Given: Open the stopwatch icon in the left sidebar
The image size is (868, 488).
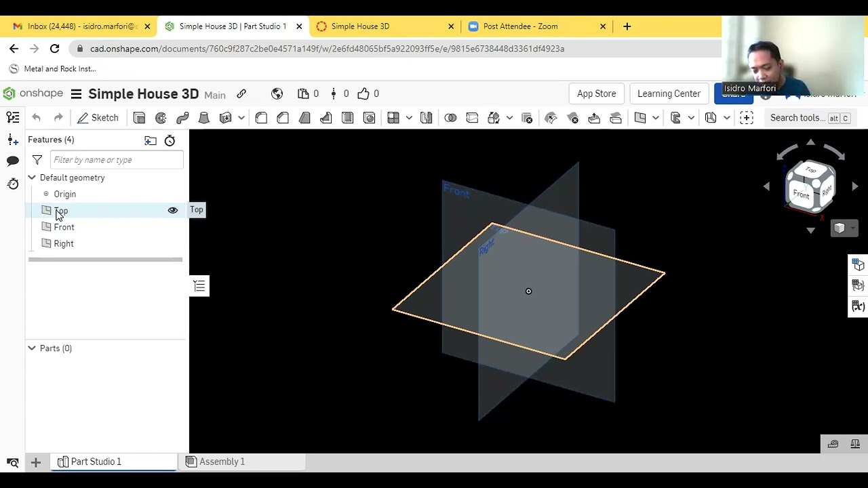Looking at the screenshot, I should (x=13, y=184).
